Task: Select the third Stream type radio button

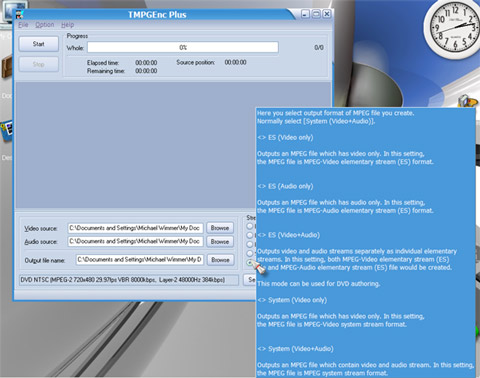Action: [x=250, y=244]
